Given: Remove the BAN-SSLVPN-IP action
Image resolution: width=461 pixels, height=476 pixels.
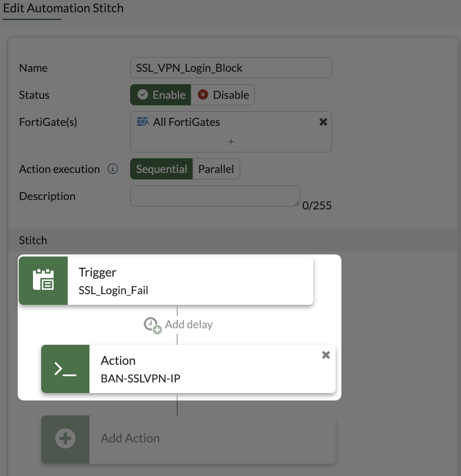Looking at the screenshot, I should tap(326, 355).
